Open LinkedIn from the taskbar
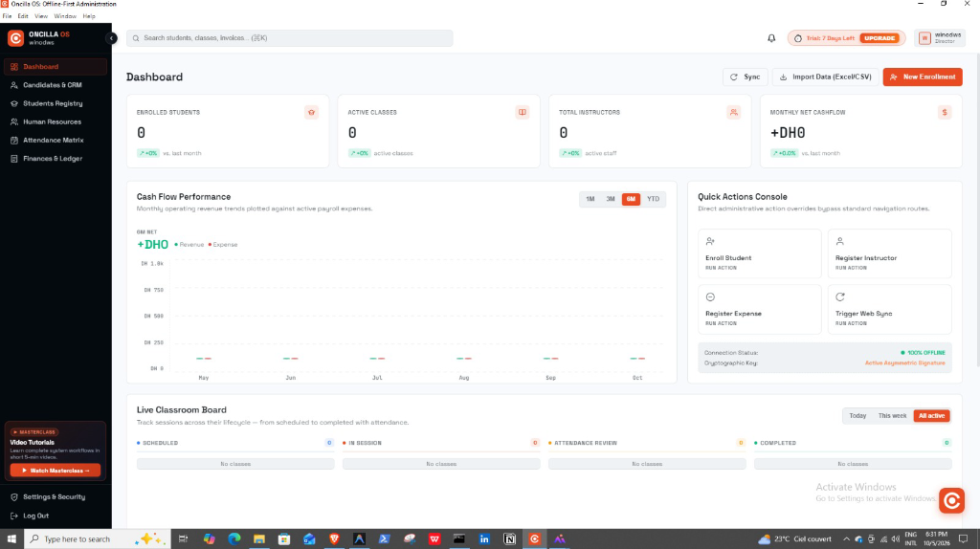Image resolution: width=980 pixels, height=549 pixels. (484, 539)
